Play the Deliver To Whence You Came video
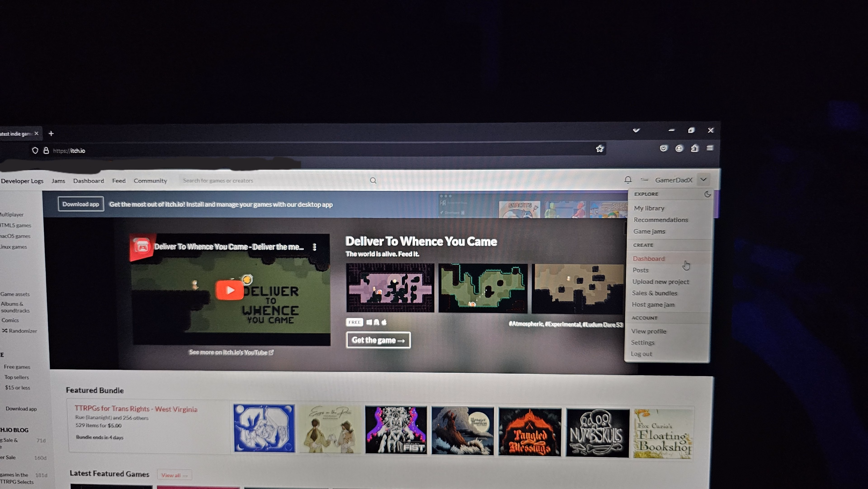The image size is (868, 489). (x=229, y=290)
